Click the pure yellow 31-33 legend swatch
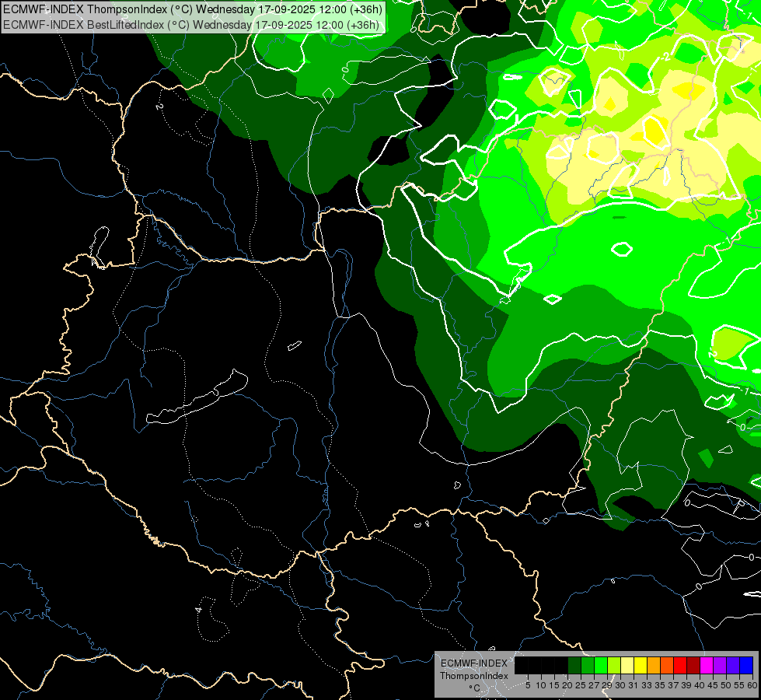The image size is (761, 700). coord(641,665)
